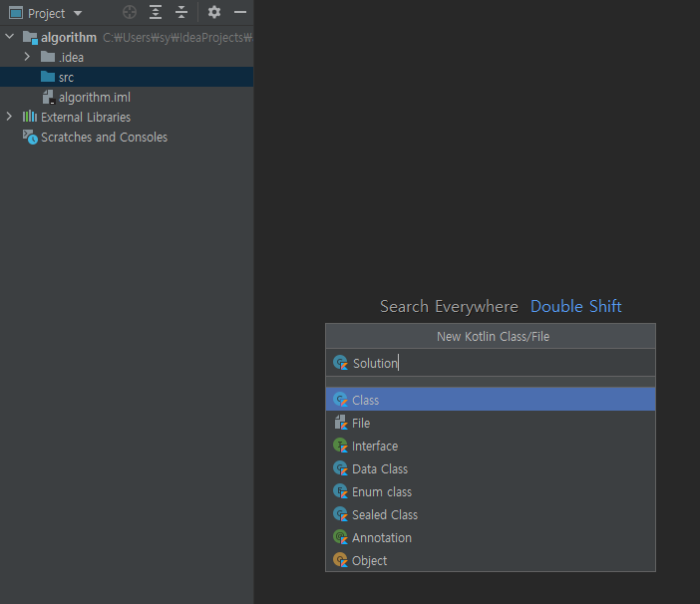700x604 pixels.
Task: Click the algorithm module folder icon
Action: point(30,38)
